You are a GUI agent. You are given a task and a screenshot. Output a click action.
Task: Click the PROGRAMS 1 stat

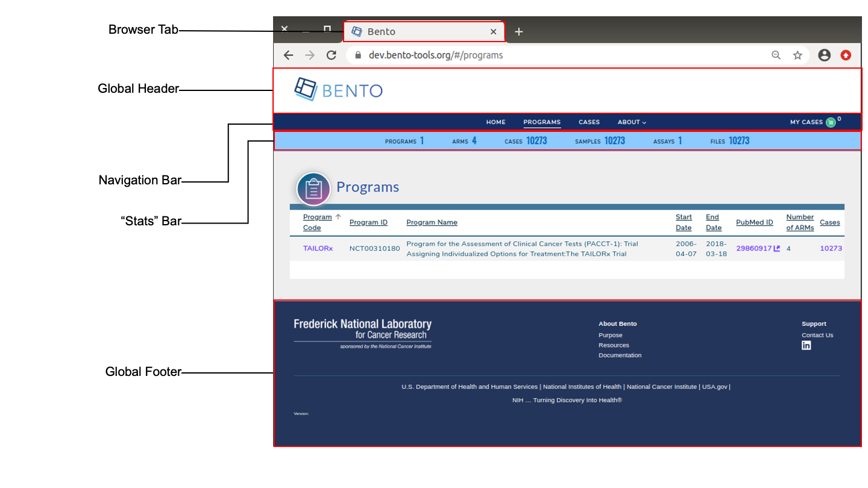click(x=404, y=141)
